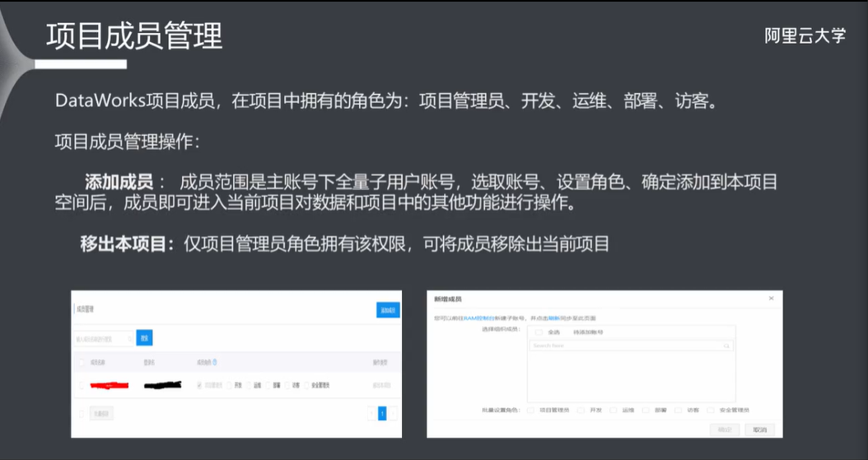Click the blue 添加成员 button
Image resolution: width=868 pixels, height=460 pixels.
388,310
